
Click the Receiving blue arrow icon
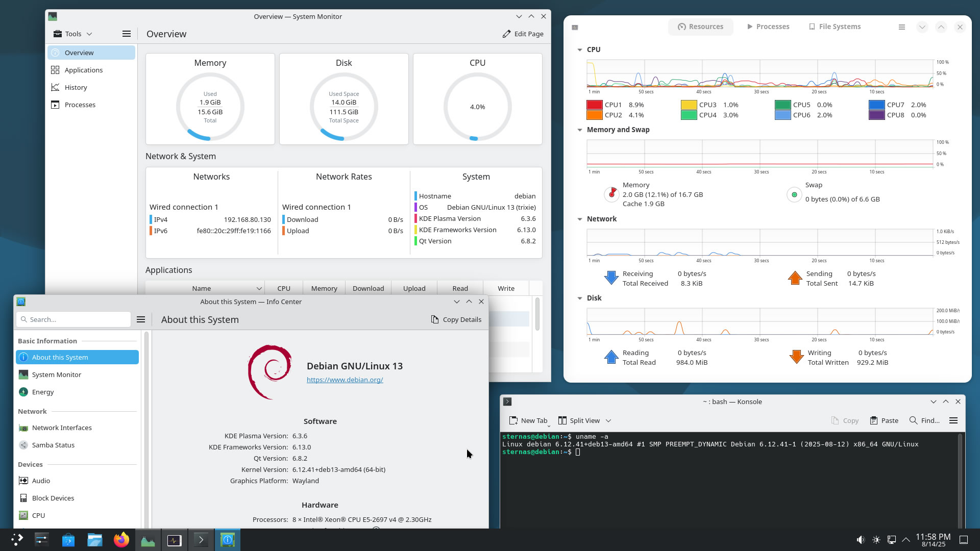click(x=611, y=278)
